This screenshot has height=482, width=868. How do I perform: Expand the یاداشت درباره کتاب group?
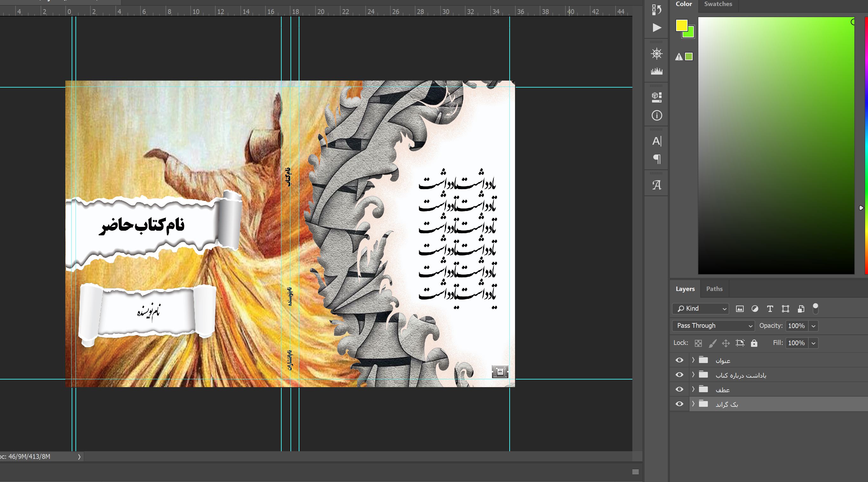[693, 375]
